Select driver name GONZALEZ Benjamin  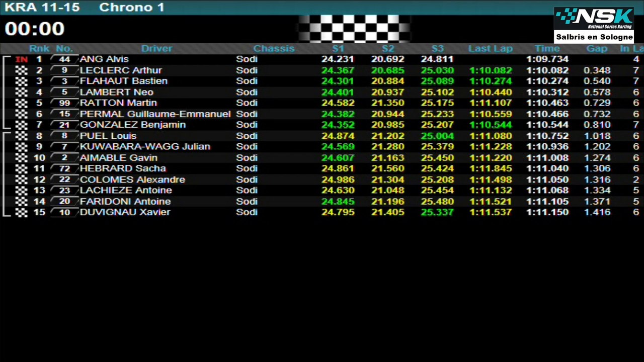(133, 125)
